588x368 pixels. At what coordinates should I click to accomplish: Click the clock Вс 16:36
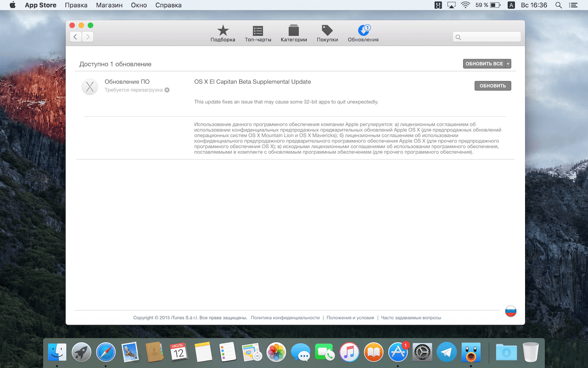click(x=534, y=5)
